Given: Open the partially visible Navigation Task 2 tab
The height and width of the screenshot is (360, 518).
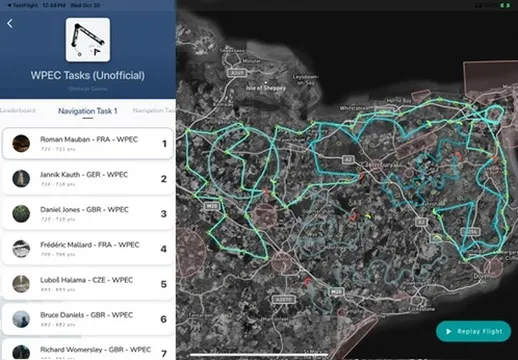Looking at the screenshot, I should coord(154,110).
